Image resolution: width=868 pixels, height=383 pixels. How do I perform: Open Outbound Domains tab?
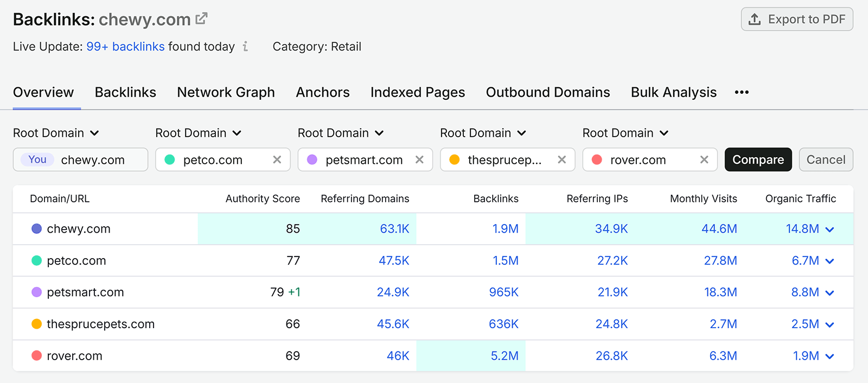coord(548,92)
